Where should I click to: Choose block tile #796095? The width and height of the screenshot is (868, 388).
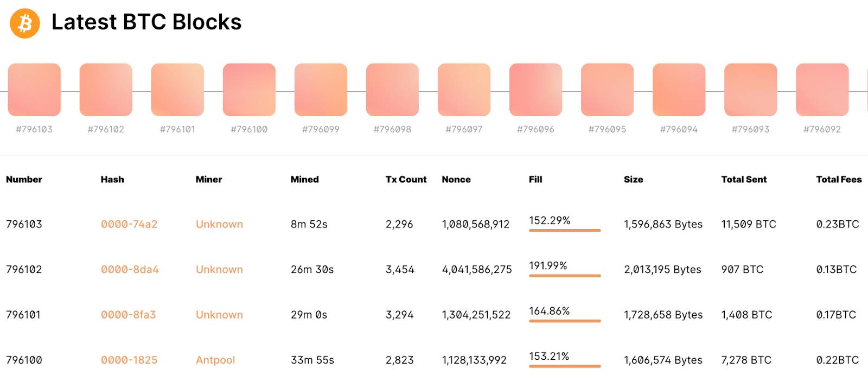point(607,90)
